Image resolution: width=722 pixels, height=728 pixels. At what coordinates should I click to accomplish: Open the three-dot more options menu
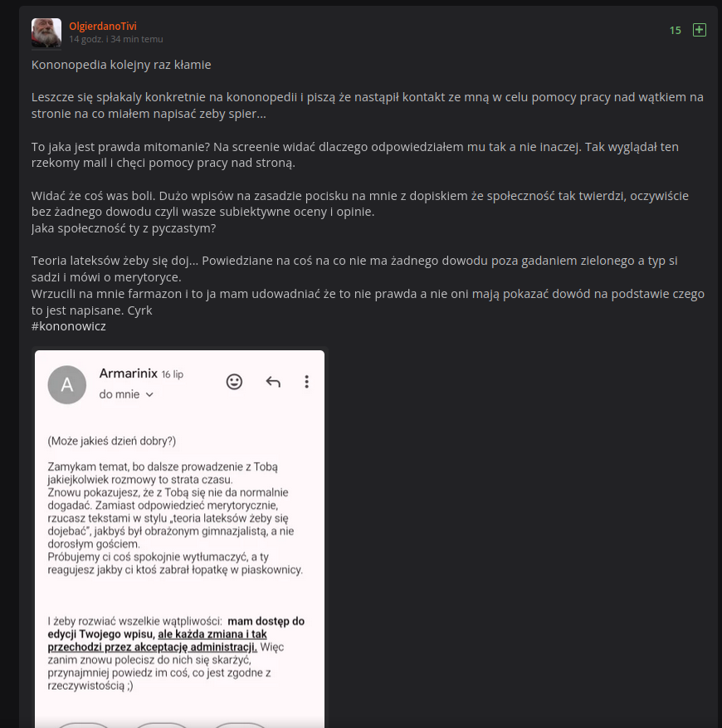point(306,382)
